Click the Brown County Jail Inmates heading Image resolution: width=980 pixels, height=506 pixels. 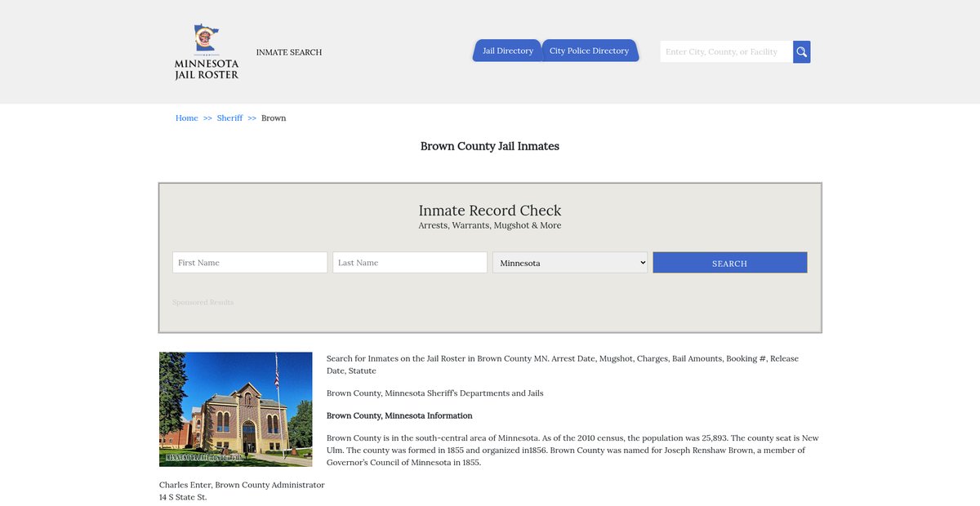(490, 146)
